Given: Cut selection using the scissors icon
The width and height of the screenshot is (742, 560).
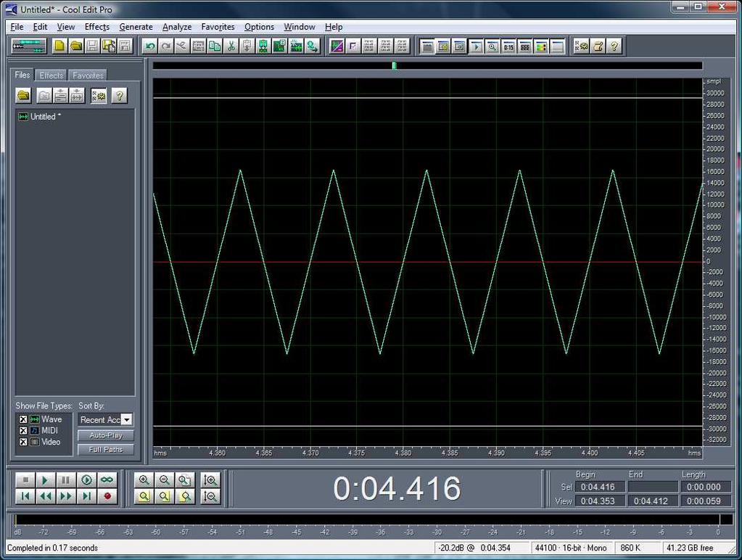Looking at the screenshot, I should [231, 46].
